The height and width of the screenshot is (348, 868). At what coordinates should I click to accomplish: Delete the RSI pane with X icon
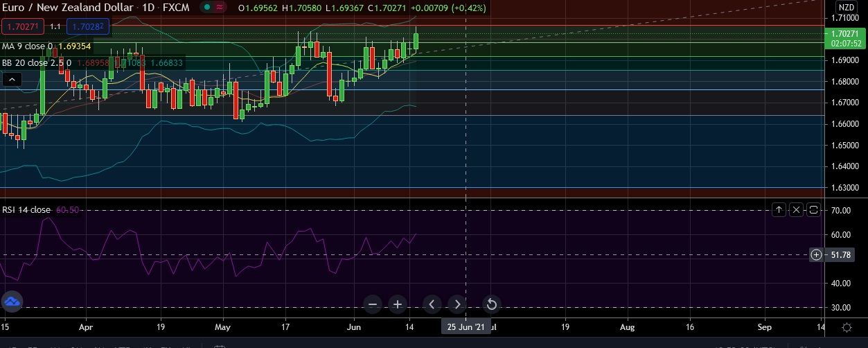coord(797,209)
